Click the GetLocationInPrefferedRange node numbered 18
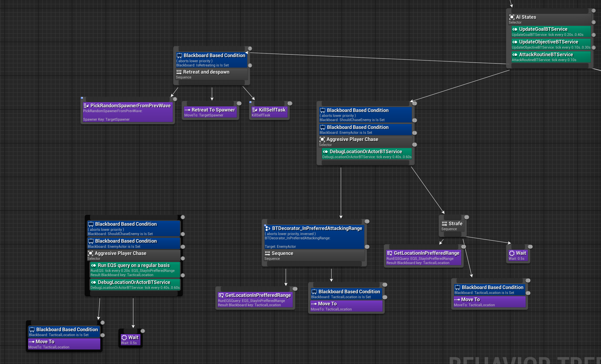This screenshot has width=601, height=364. click(x=255, y=300)
